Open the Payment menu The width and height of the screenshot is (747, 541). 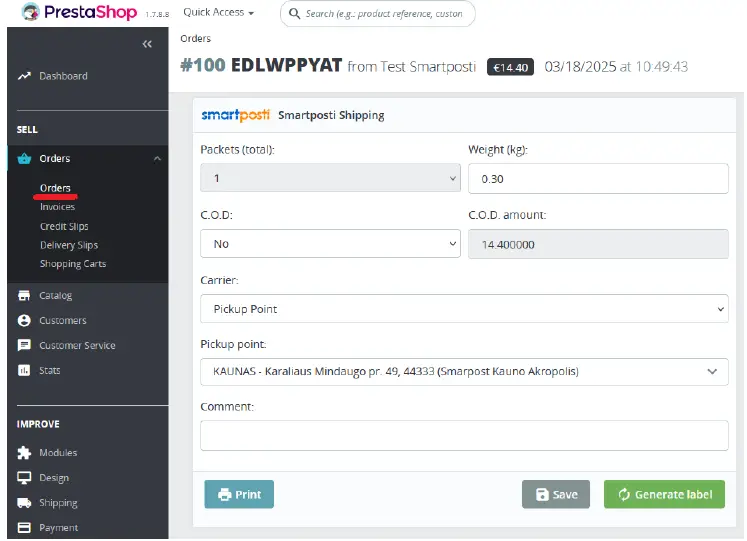click(59, 528)
